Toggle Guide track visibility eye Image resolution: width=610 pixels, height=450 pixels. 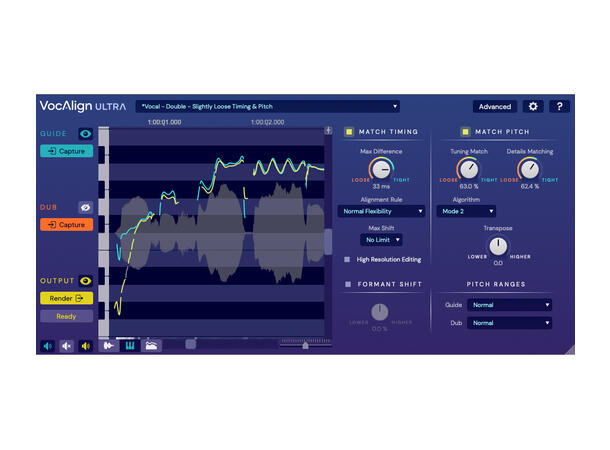(x=86, y=134)
